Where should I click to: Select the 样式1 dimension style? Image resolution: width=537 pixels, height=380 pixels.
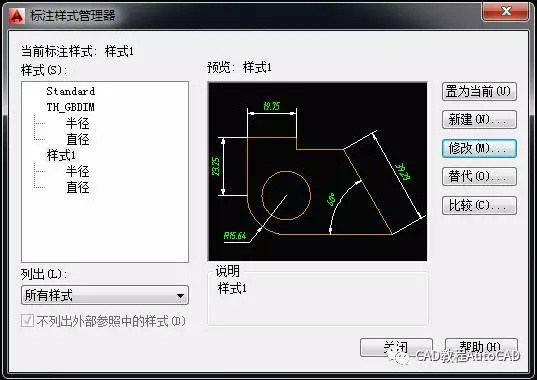[61, 155]
